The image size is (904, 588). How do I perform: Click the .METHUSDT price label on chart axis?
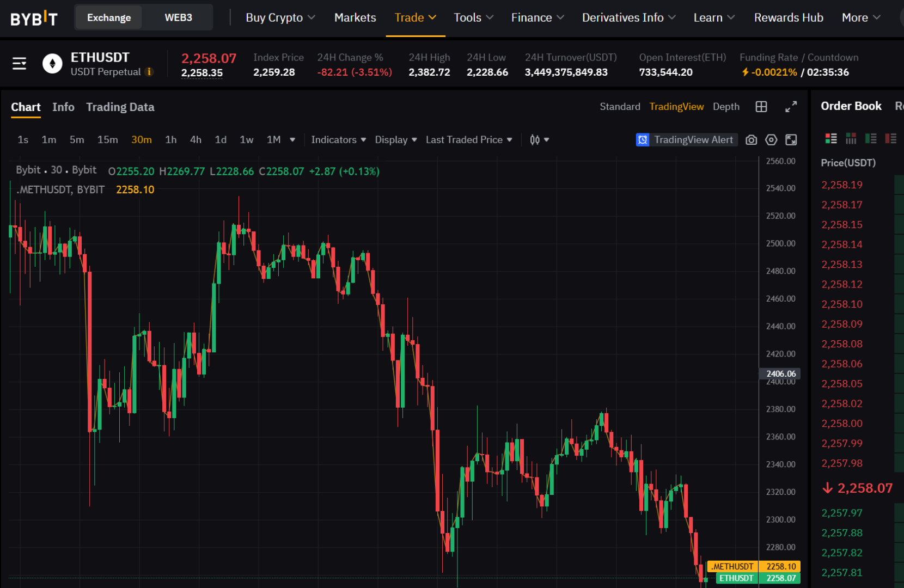coord(754,566)
